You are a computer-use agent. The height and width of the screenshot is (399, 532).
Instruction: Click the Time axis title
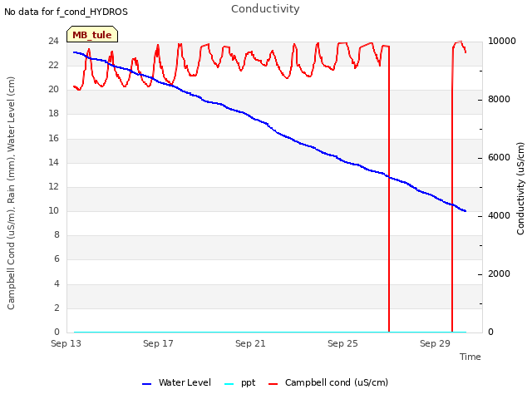[x=470, y=357]
